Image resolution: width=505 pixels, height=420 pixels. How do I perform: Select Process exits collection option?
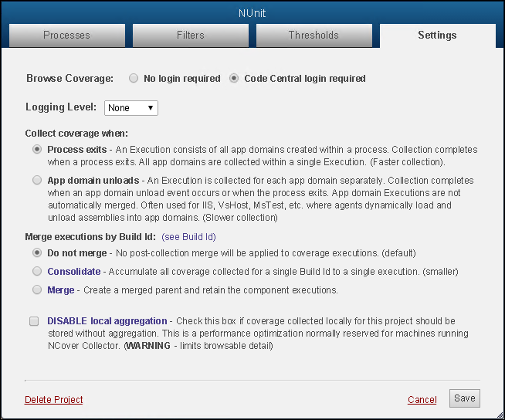(x=37, y=150)
